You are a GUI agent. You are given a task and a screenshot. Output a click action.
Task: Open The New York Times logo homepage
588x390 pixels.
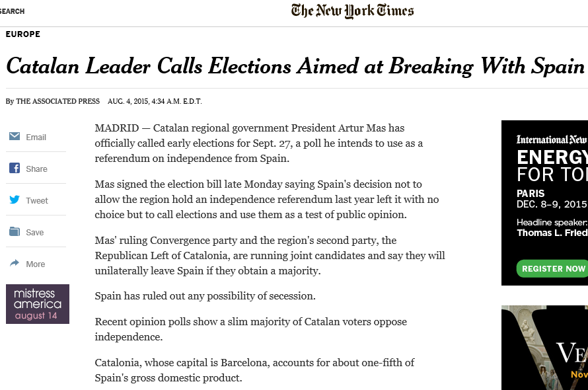tap(352, 11)
